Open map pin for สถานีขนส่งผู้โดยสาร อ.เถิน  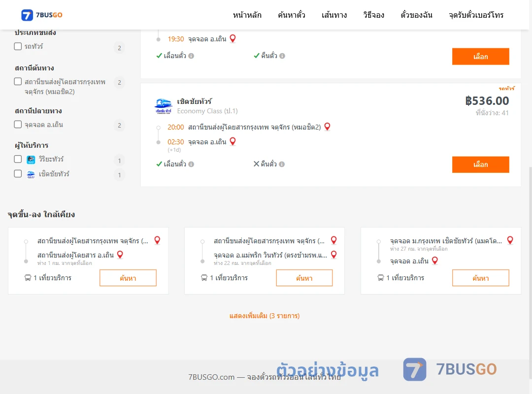coord(120,255)
